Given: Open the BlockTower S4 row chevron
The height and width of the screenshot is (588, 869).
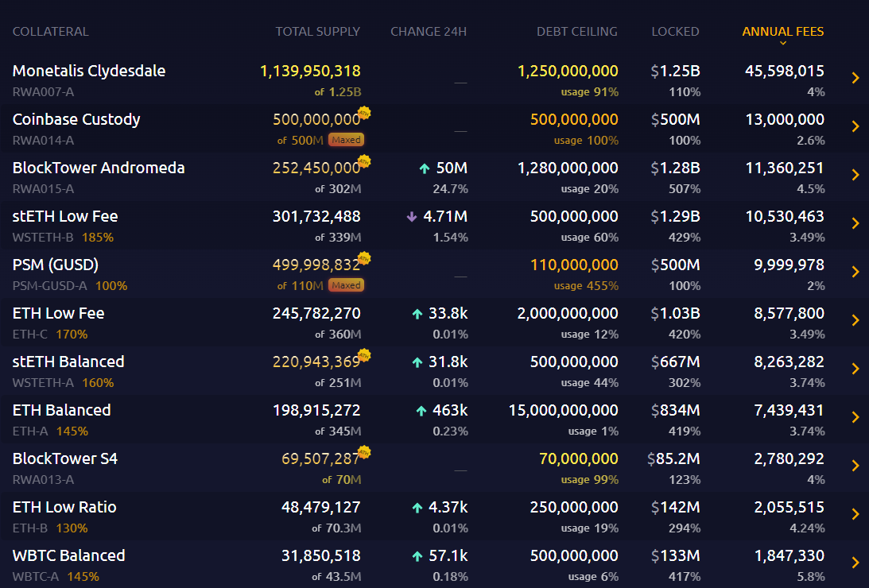Looking at the screenshot, I should pyautogui.click(x=855, y=466).
